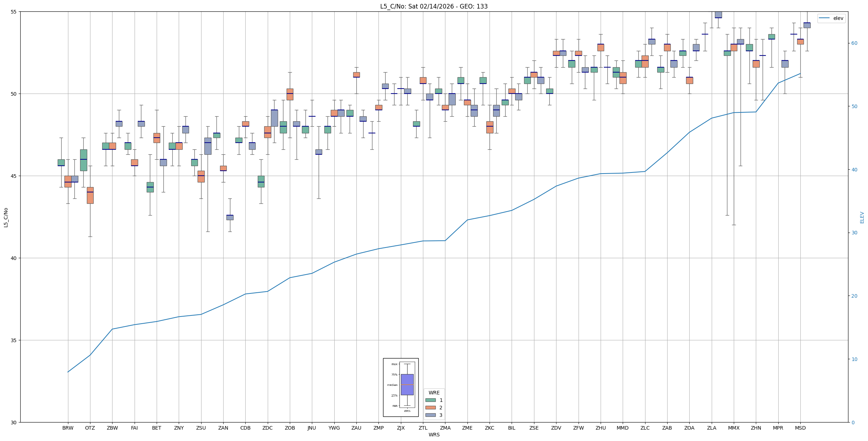The height and width of the screenshot is (441, 868).
Task: Click the ZJX x-axis tick label
Action: click(401, 428)
